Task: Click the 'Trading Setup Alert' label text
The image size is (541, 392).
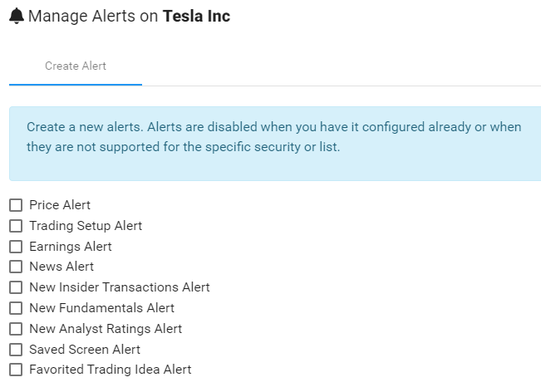Action: tap(86, 226)
